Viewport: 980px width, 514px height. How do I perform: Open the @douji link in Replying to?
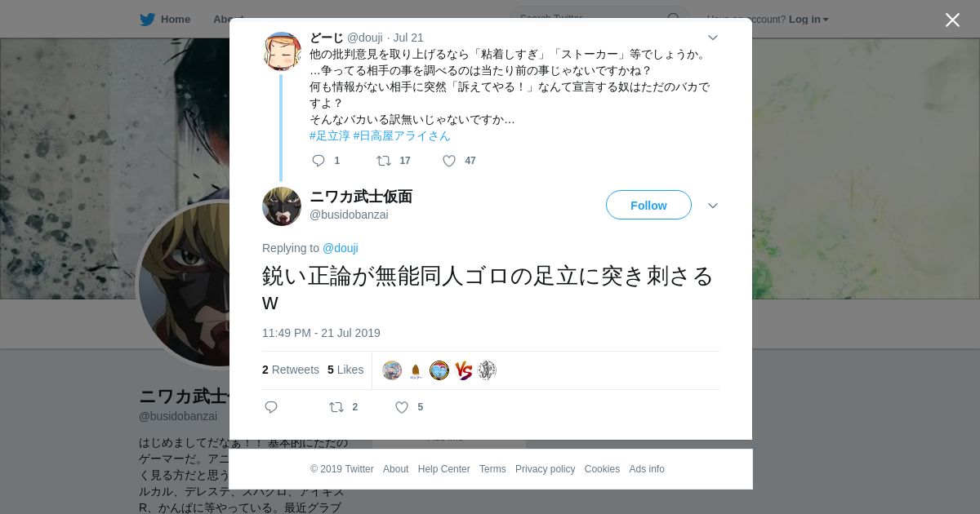point(341,248)
